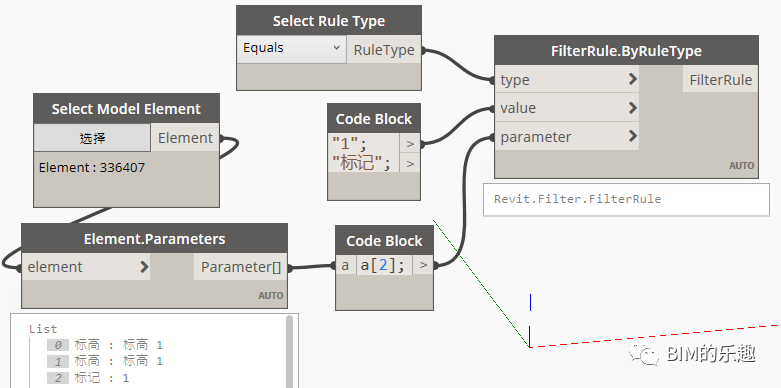781x388 pixels.
Task: Click the a[2] Code Block output arrow
Action: [423, 265]
